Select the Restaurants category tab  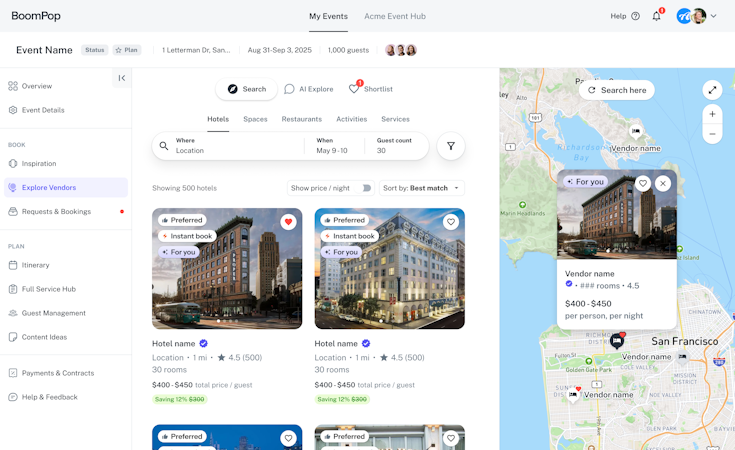coord(301,119)
